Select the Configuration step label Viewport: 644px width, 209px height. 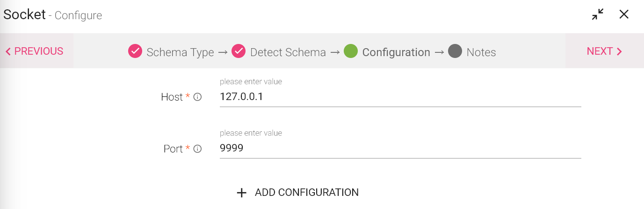pyautogui.click(x=396, y=52)
